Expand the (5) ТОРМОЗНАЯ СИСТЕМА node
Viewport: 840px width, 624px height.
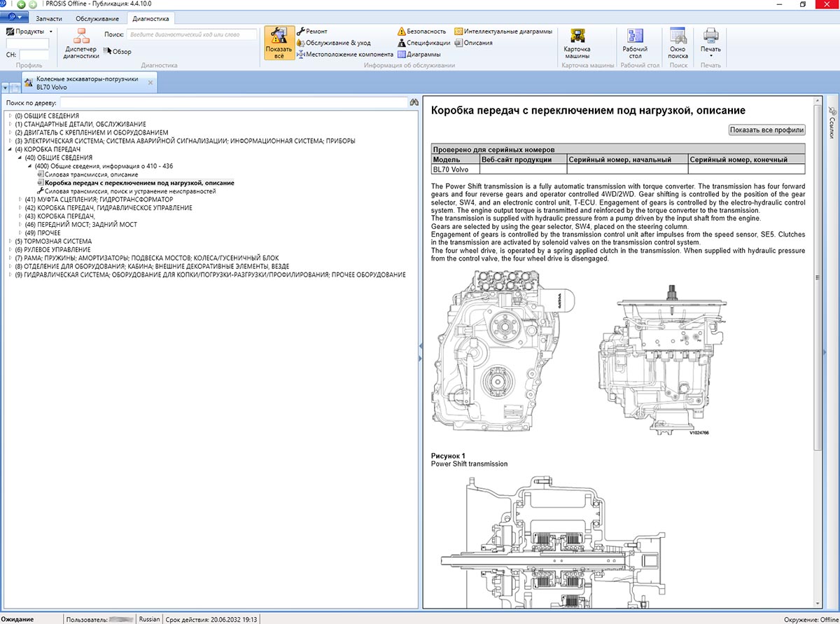[10, 241]
